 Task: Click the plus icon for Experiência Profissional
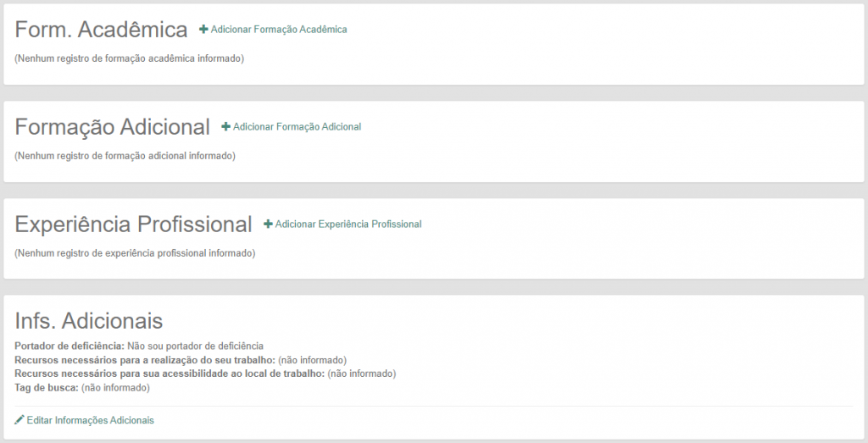pyautogui.click(x=268, y=224)
